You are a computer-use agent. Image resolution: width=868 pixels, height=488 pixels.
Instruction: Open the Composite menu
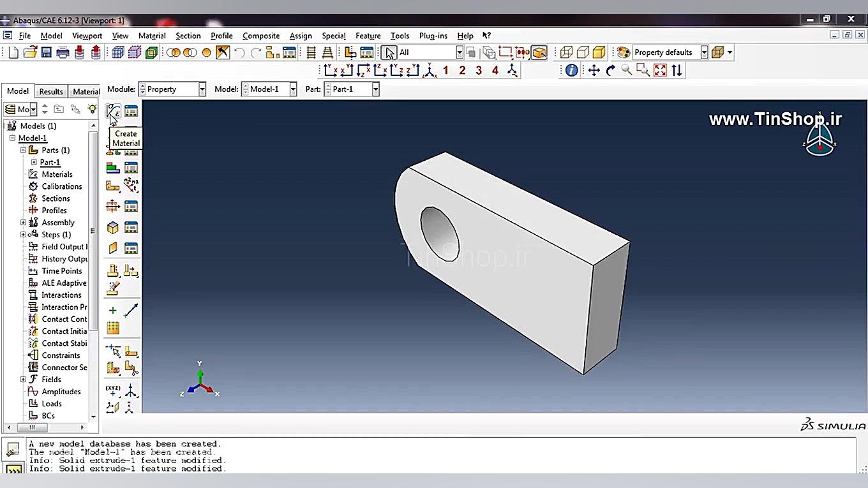coord(261,36)
